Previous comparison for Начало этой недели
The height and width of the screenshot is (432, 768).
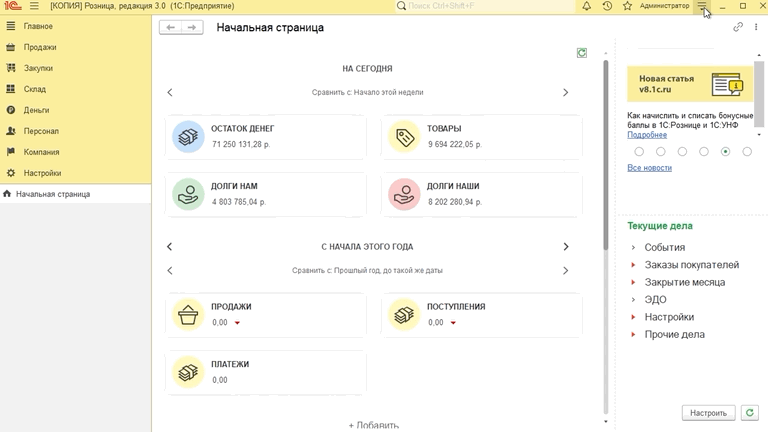click(x=170, y=93)
